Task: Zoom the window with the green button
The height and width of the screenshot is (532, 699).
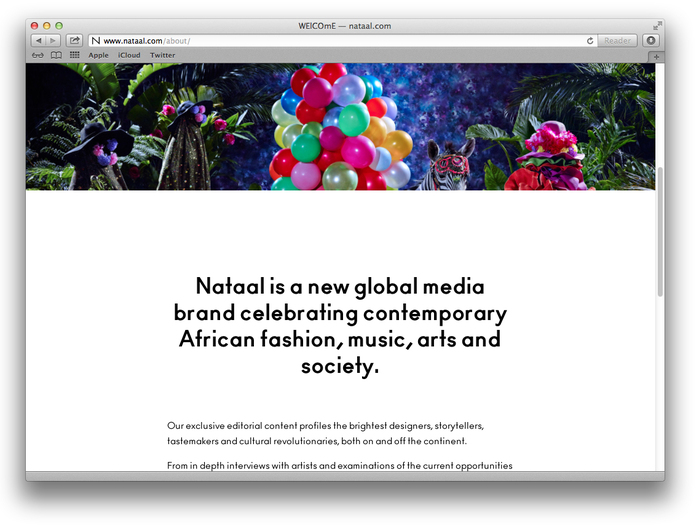Action: point(59,26)
